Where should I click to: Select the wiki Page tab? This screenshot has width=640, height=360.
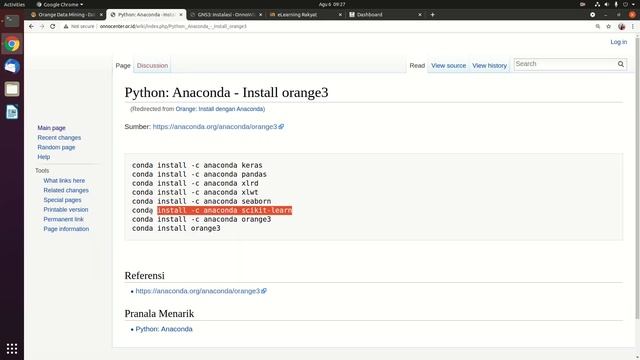pos(123,65)
